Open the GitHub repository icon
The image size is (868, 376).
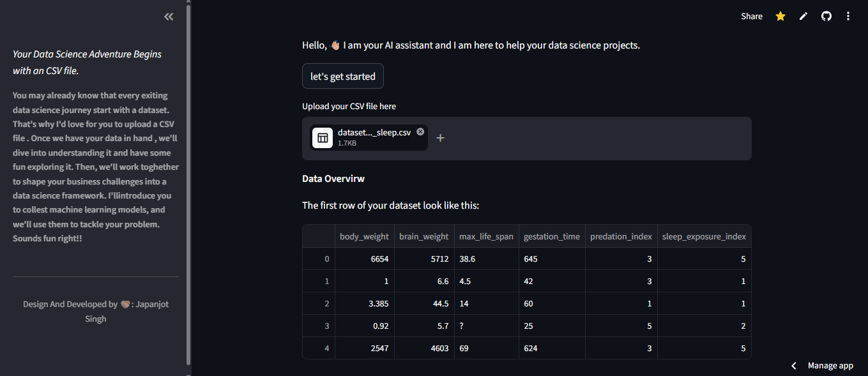click(826, 16)
